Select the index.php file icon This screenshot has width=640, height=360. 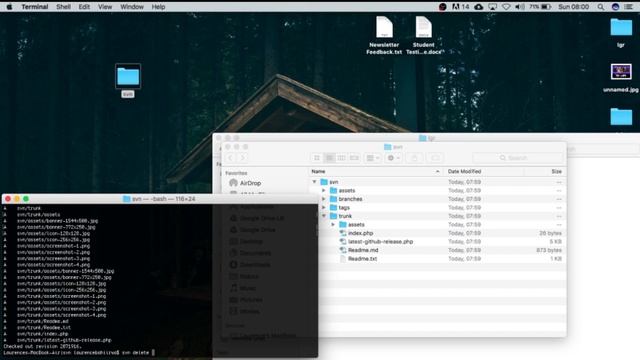[343, 233]
